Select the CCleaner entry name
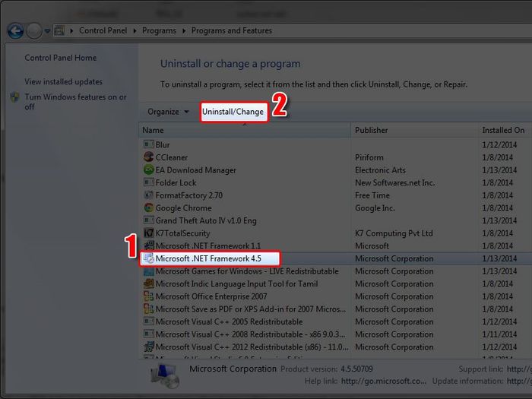Viewport: 532px width, 399px height. 171,157
